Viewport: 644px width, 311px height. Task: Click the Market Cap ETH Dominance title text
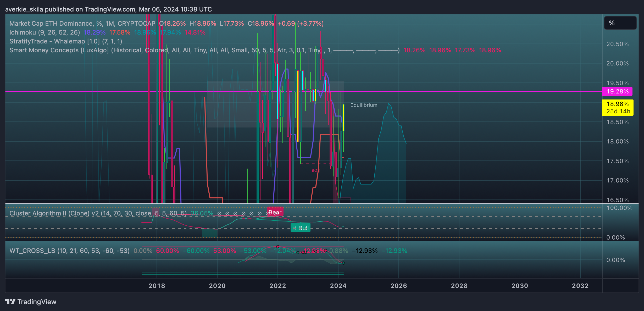[82, 24]
